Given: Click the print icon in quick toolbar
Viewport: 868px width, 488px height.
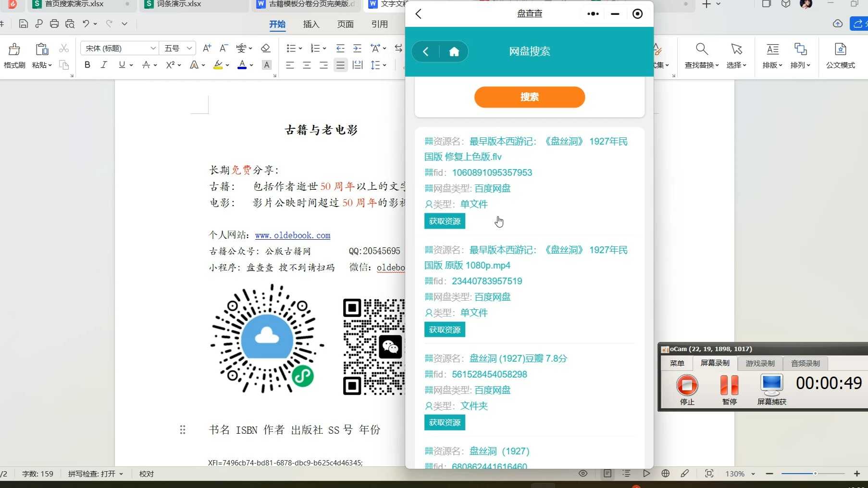Looking at the screenshot, I should [x=54, y=24].
